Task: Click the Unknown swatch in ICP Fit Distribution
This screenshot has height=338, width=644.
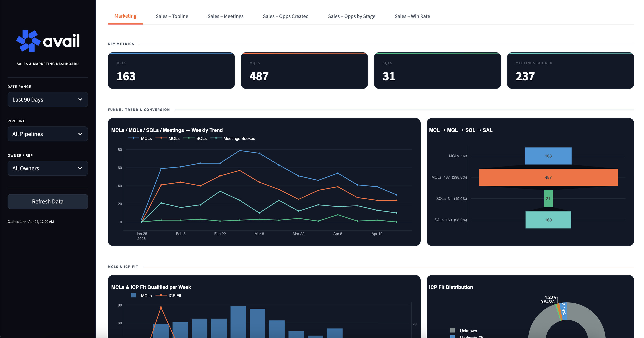Action: click(x=453, y=330)
